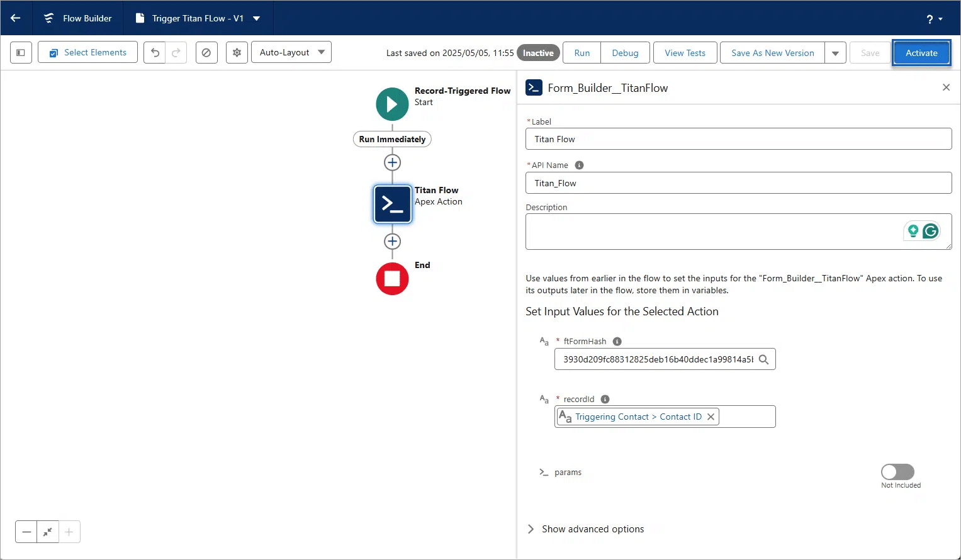The image size is (961, 560).
Task: Click the Select Elements button
Action: tap(87, 52)
